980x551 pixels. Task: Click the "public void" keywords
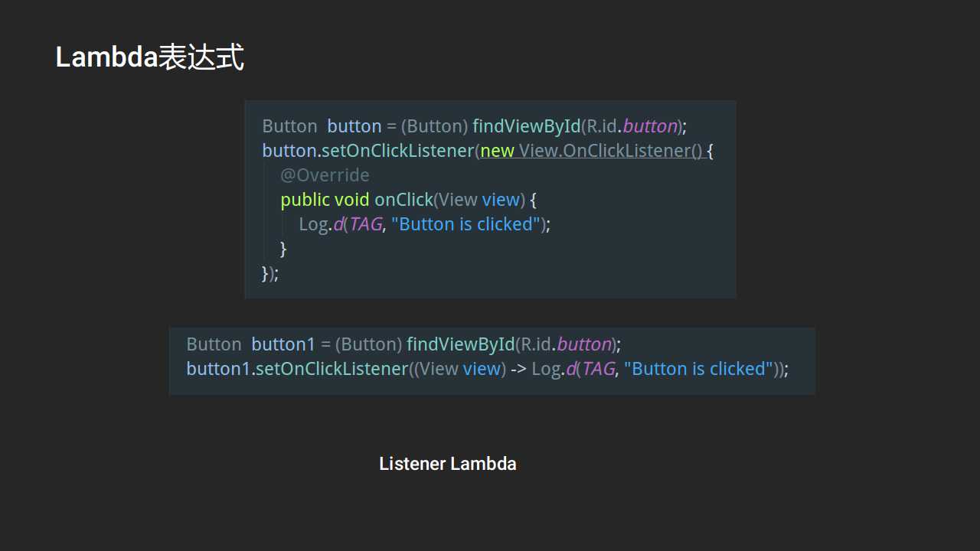(325, 200)
